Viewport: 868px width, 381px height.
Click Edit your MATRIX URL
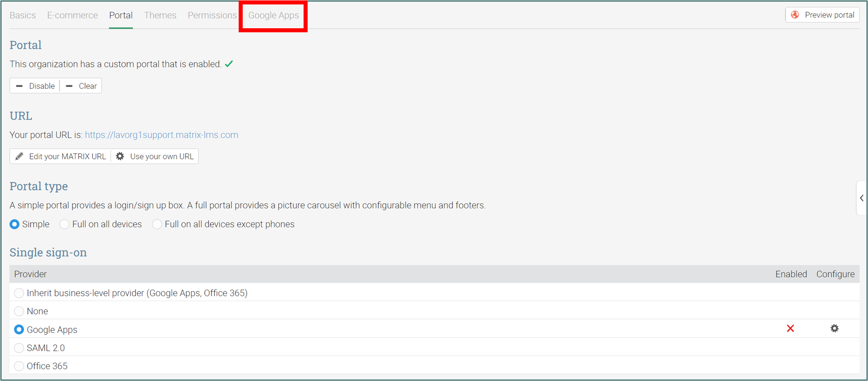pyautogui.click(x=60, y=157)
